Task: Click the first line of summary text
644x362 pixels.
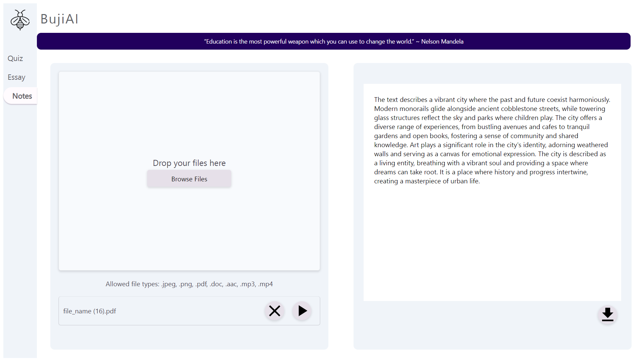Action: click(x=492, y=100)
